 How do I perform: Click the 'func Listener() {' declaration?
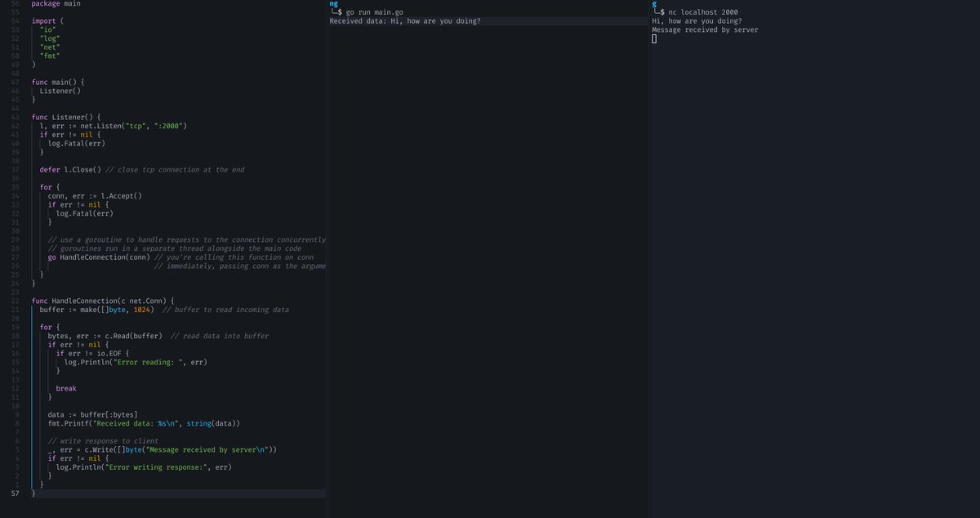point(66,118)
